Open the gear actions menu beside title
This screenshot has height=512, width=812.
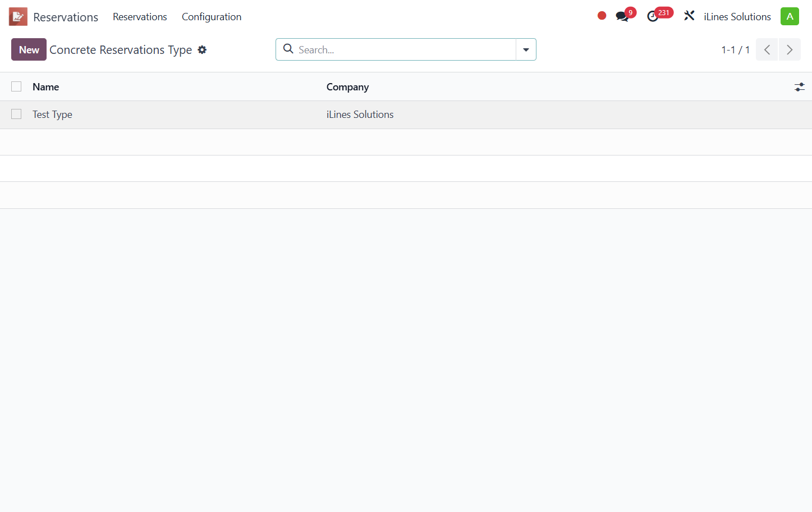[202, 50]
